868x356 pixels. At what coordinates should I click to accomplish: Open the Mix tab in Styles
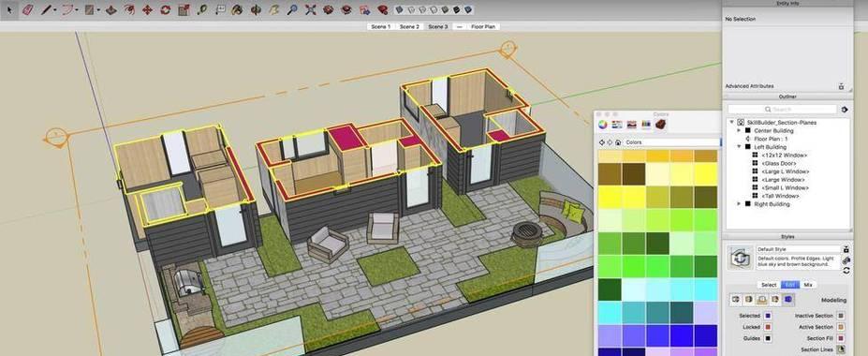tap(808, 285)
